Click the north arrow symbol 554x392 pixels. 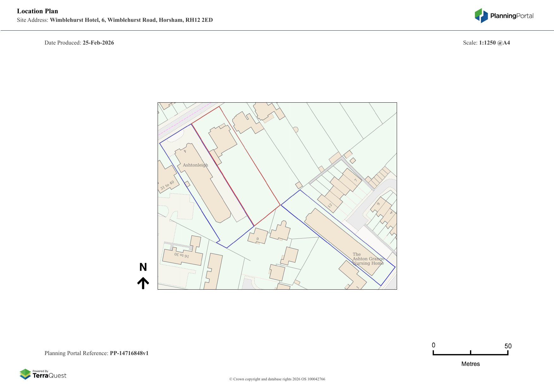pyautogui.click(x=143, y=283)
